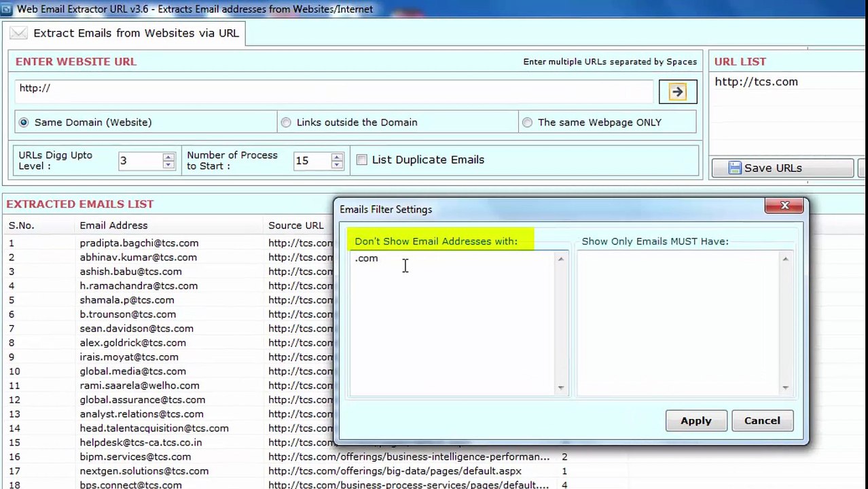Select email global.media@tcs.com
The height and width of the screenshot is (489, 868).
tap(132, 371)
